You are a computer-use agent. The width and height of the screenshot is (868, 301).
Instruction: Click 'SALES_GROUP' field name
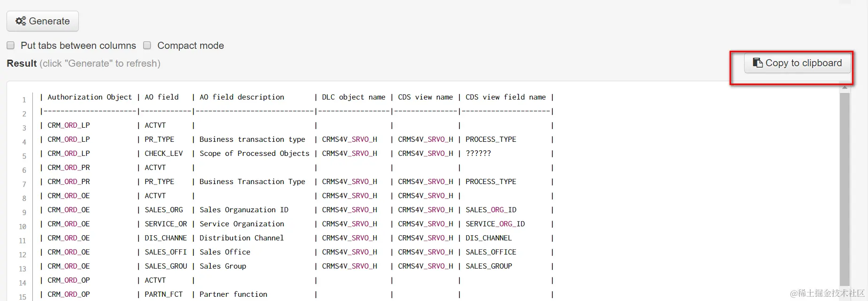coord(488,266)
